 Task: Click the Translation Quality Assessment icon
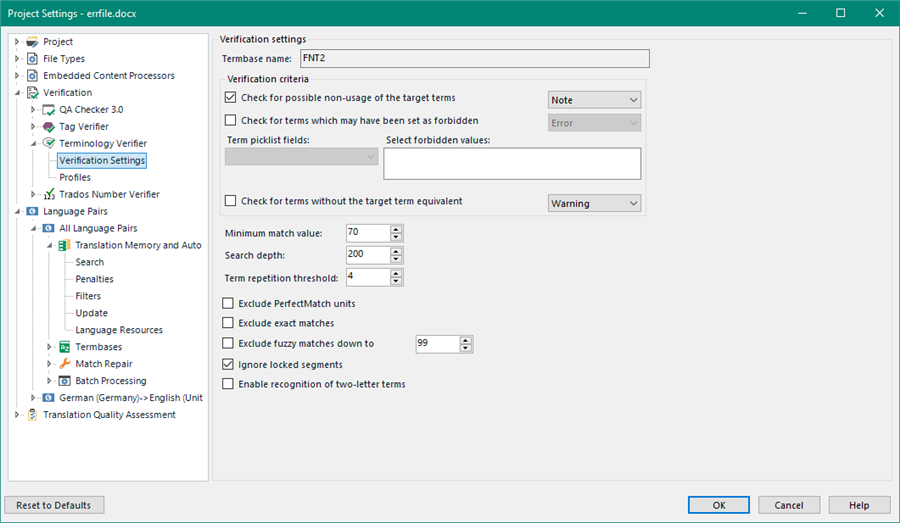pyautogui.click(x=33, y=415)
